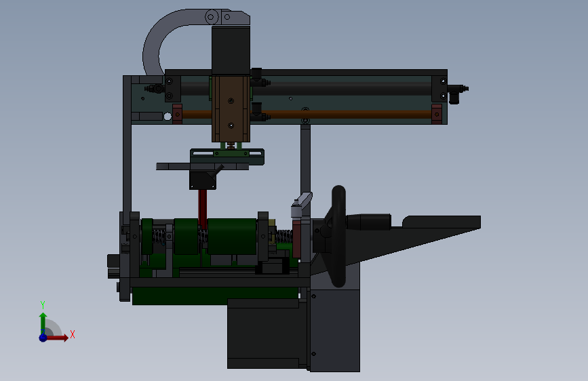Click the red X axis arrow of the triad
Screen dimensions: 588x381
click(x=58, y=338)
